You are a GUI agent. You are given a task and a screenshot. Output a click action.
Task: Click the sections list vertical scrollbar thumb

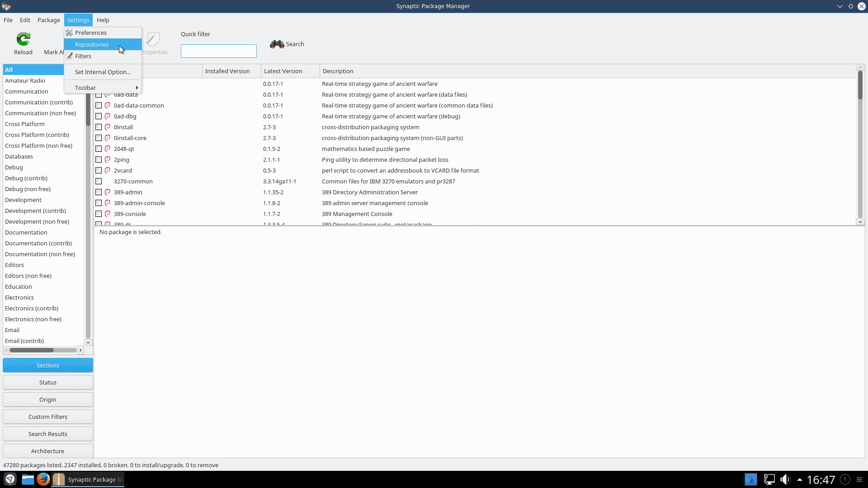[x=88, y=109]
